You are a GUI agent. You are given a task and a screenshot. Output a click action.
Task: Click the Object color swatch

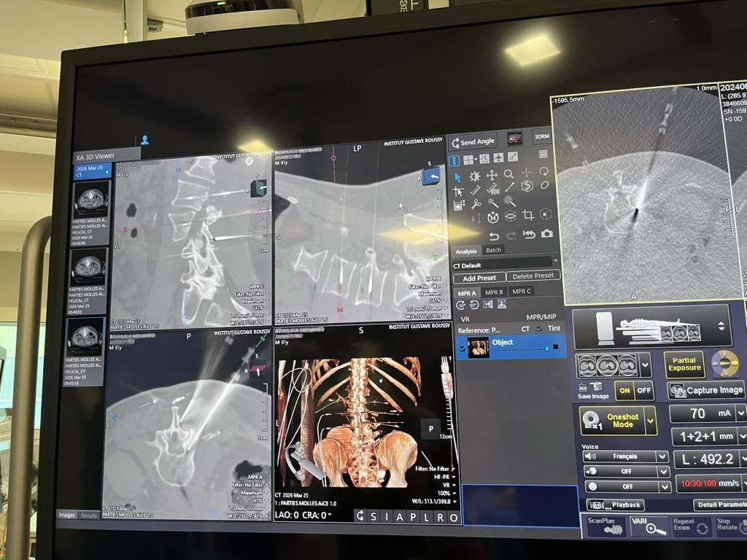pyautogui.click(x=557, y=348)
